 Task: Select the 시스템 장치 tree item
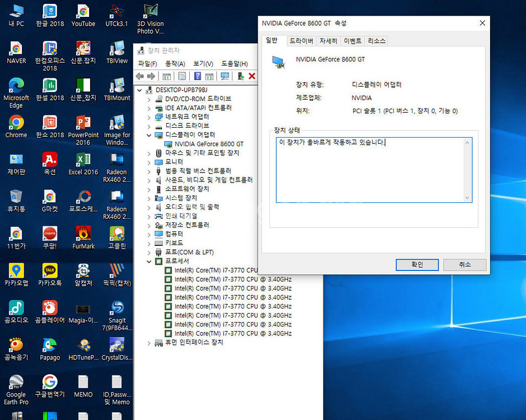pyautogui.click(x=181, y=198)
